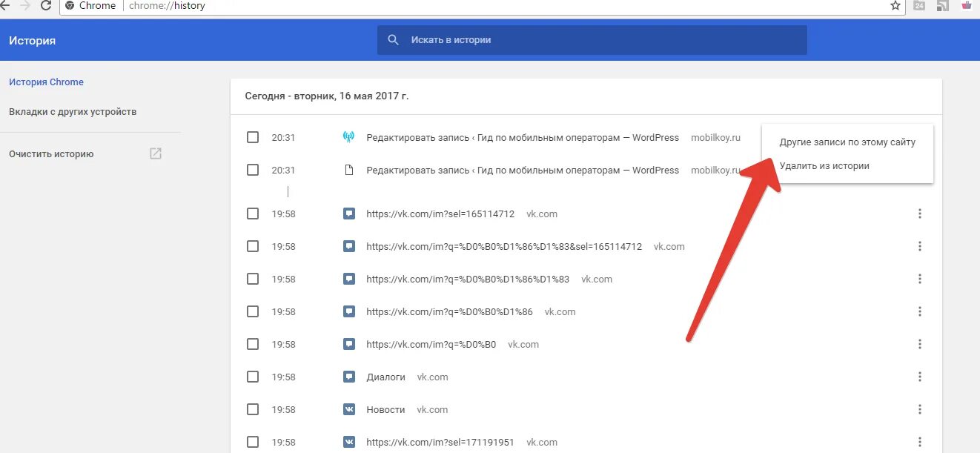Click the vk.com domain next to Диалоги
The height and width of the screenshot is (453, 980).
pyautogui.click(x=433, y=377)
